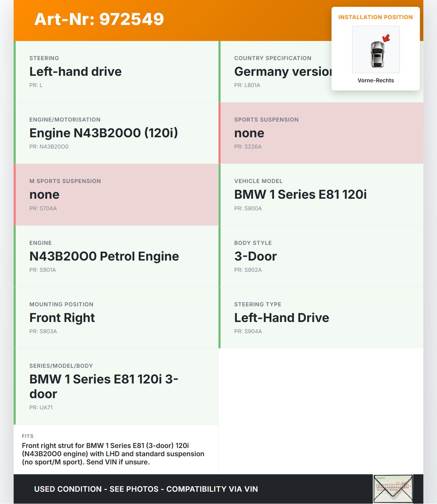
Task: Click the Fits description paragraph
Action: (113, 454)
